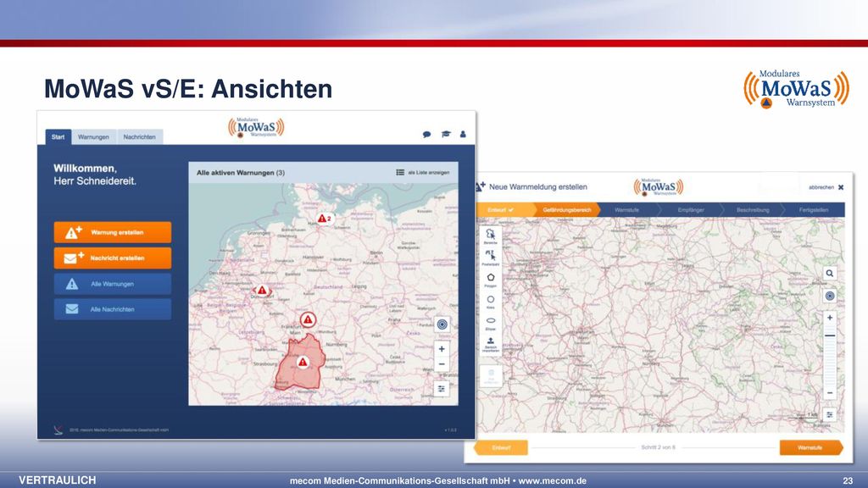868x488 pixels.
Task: Open the chat bubble icon in the header
Action: pyautogui.click(x=427, y=134)
